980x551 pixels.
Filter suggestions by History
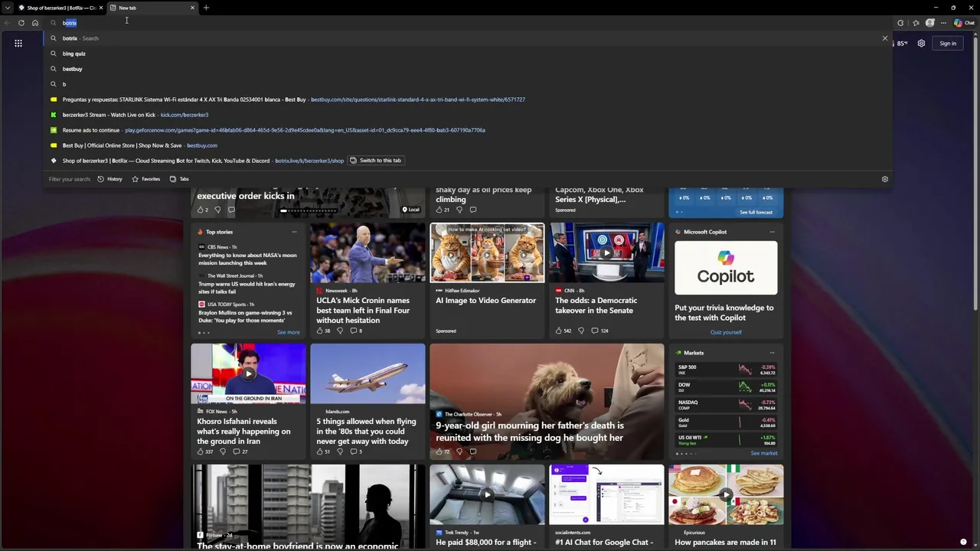[109, 179]
